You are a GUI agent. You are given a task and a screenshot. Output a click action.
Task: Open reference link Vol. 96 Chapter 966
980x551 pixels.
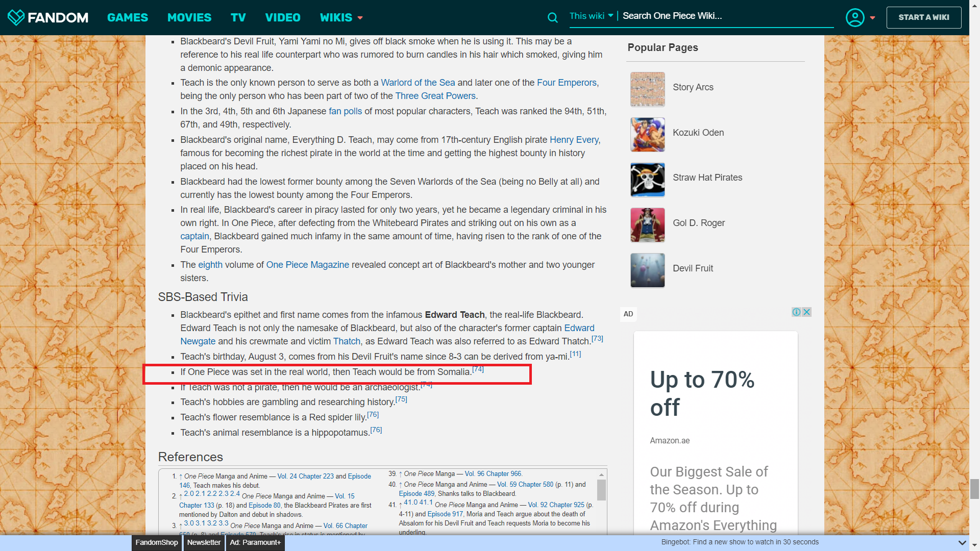(x=493, y=474)
